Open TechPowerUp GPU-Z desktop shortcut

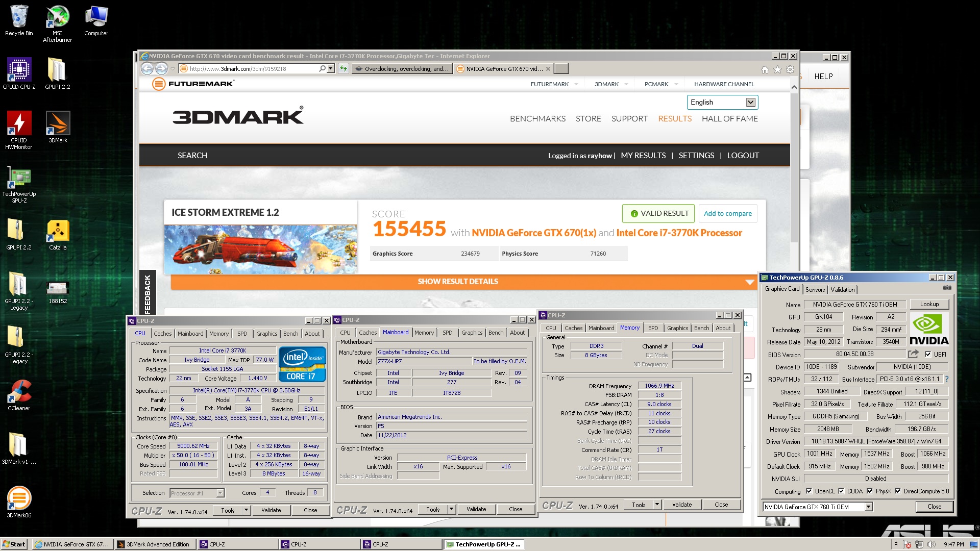coord(19,185)
